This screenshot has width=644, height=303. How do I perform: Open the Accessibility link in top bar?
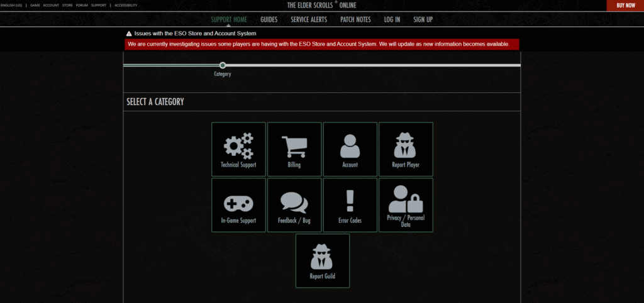pos(126,5)
